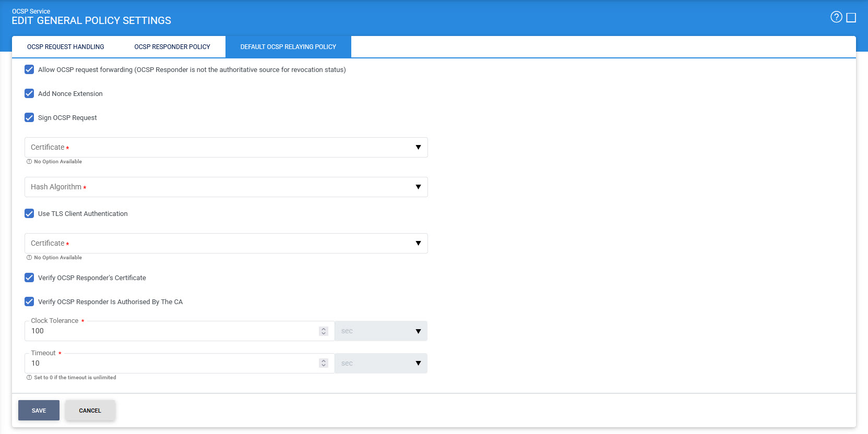Uncheck Allow OCSP request forwarding
The width and height of the screenshot is (868, 434).
click(29, 69)
